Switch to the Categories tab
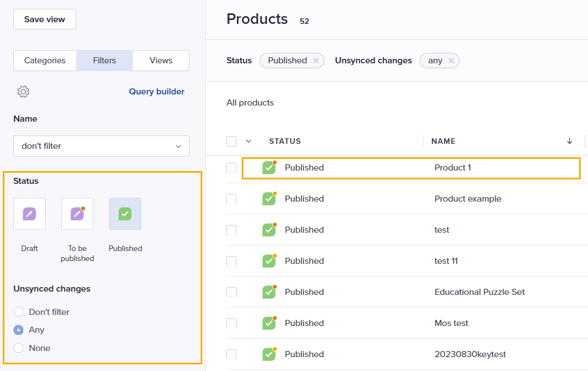The width and height of the screenshot is (588, 371). [45, 61]
